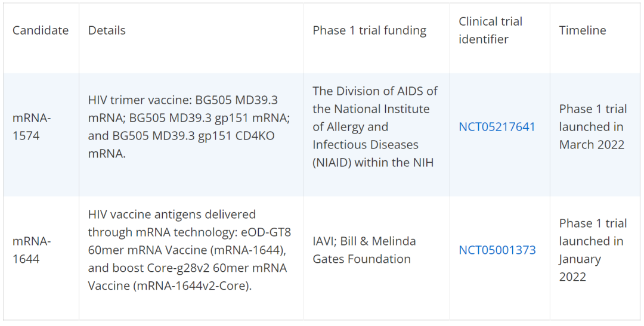Click the March 2022 timeline cell
Screen dimensions: 644x326
[x=592, y=145]
